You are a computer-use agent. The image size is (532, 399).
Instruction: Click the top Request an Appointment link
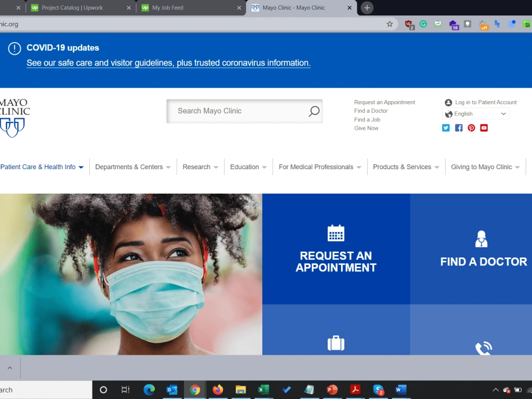point(385,102)
